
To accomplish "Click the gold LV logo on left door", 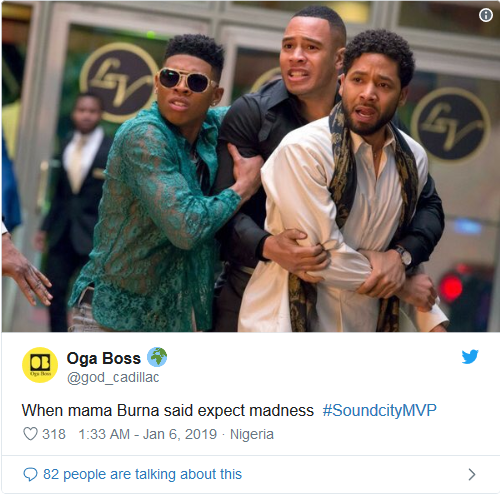I will [x=118, y=81].
